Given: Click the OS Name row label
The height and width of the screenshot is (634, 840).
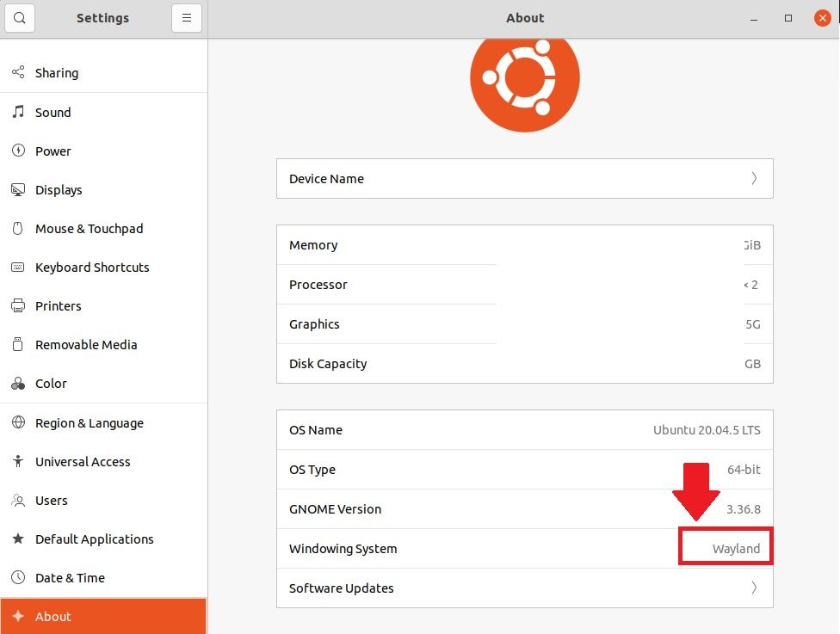Looking at the screenshot, I should tap(316, 430).
